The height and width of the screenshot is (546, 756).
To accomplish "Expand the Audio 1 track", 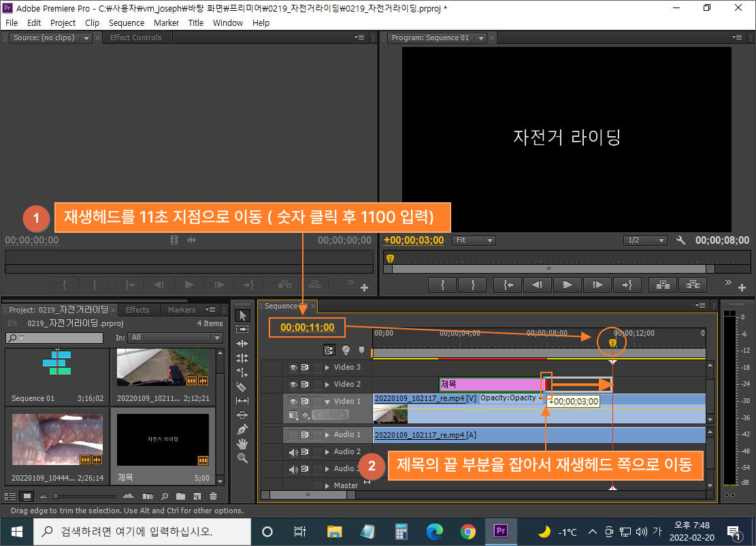I will [327, 434].
